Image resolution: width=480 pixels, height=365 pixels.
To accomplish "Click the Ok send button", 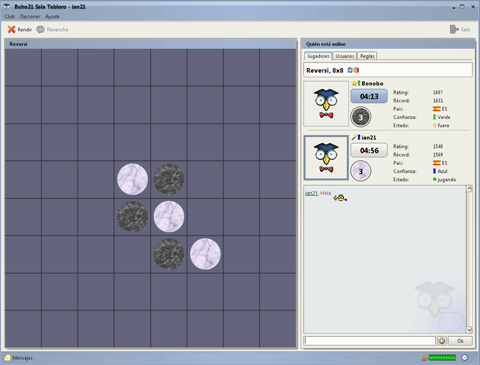I will click(460, 341).
